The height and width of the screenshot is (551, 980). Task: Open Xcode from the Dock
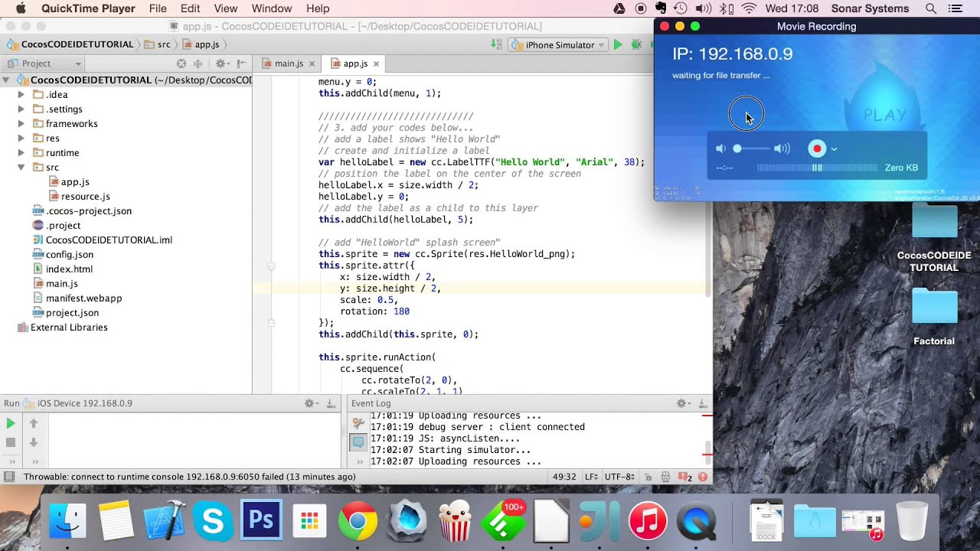(165, 520)
